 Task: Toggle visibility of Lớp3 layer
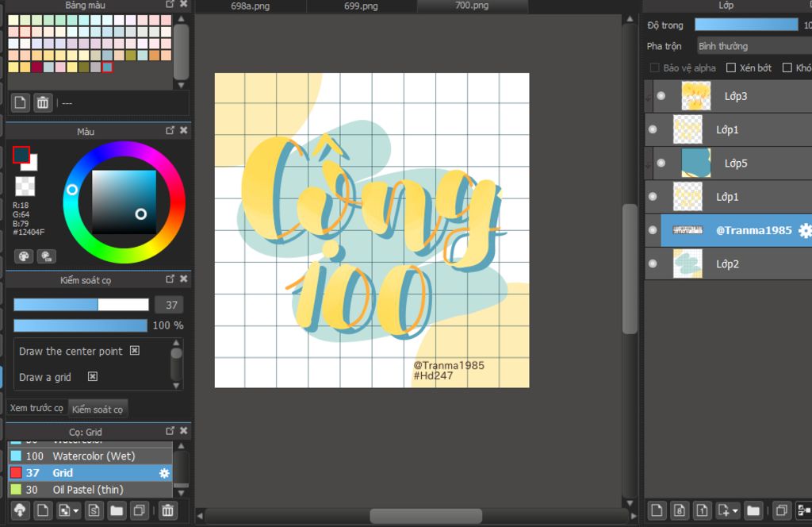[661, 96]
